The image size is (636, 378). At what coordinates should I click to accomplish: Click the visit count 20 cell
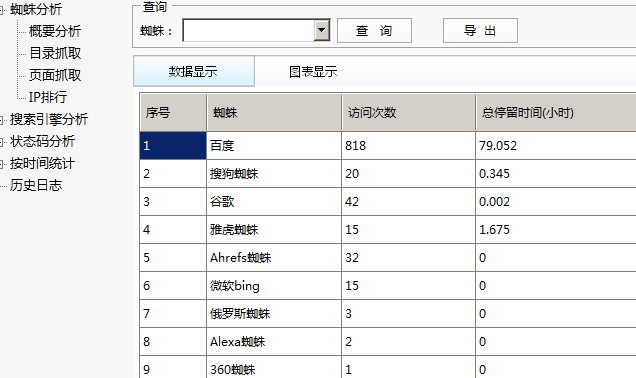tap(408, 174)
